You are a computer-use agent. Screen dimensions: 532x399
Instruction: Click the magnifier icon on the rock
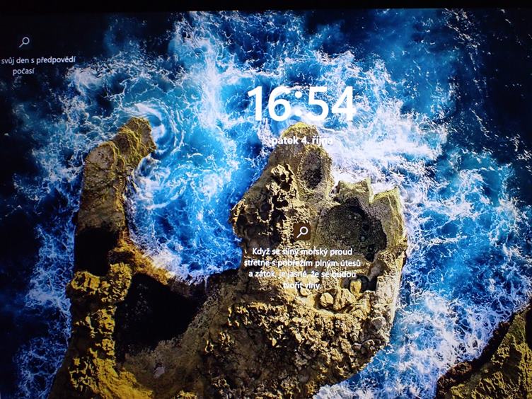302,232
